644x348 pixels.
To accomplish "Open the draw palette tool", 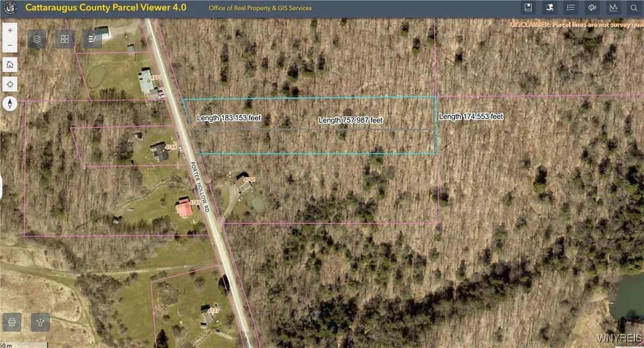I will pyautogui.click(x=592, y=8).
